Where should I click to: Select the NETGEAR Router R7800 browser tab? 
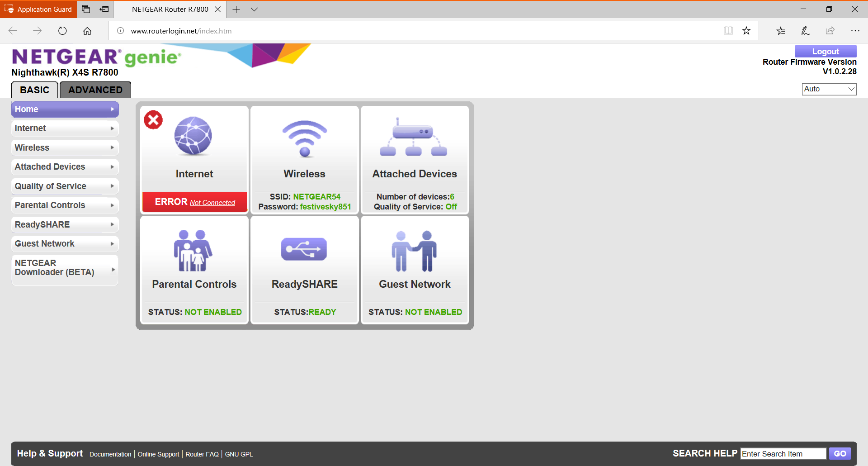170,9
